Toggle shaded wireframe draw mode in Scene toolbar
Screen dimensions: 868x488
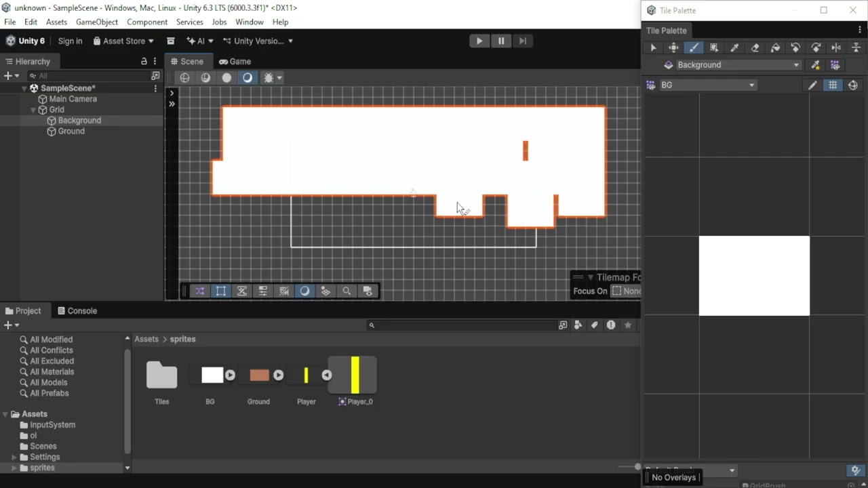[205, 77]
